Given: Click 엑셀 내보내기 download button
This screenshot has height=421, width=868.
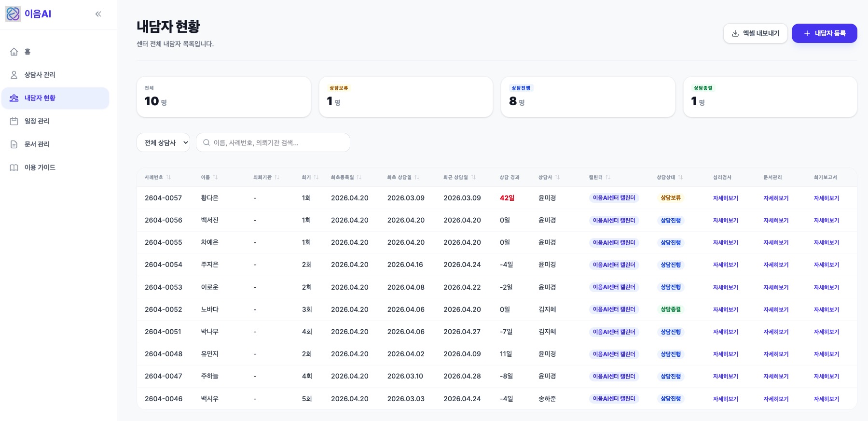Looking at the screenshot, I should click(755, 33).
